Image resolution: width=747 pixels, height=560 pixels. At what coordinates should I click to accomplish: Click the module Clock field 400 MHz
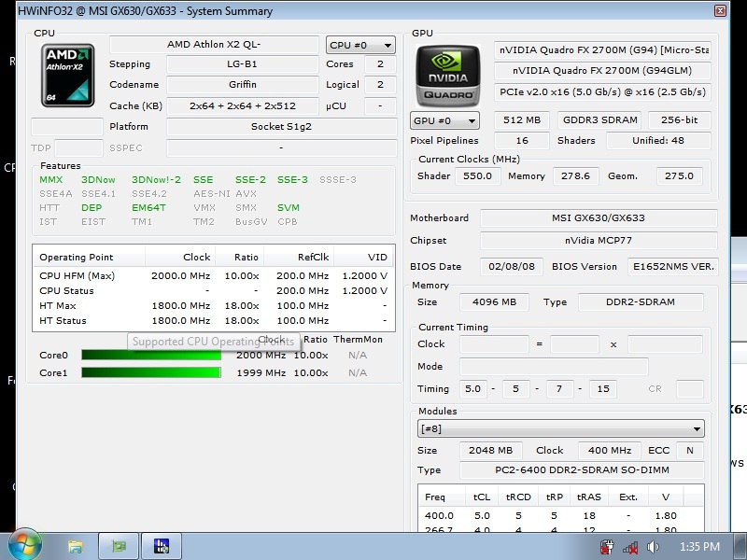(610, 450)
